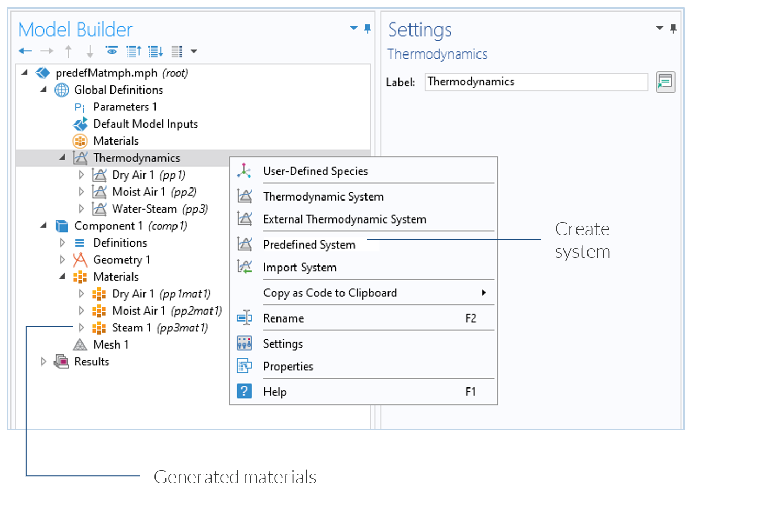Image resolution: width=765 pixels, height=532 pixels.
Task: Click the Expand All tree icon
Action: [156, 51]
